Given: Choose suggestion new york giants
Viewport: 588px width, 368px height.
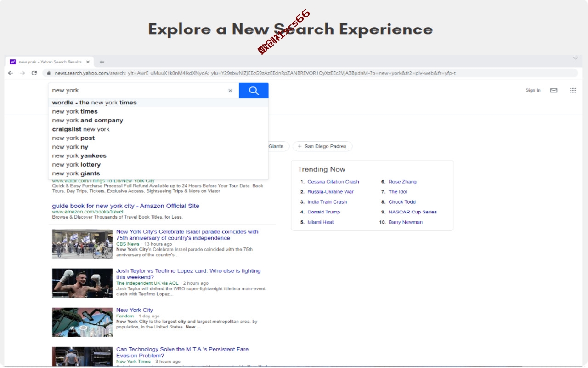Looking at the screenshot, I should [158, 173].
